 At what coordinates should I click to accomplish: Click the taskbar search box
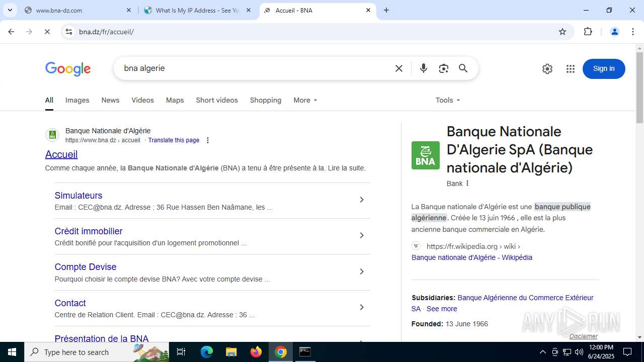pyautogui.click(x=97, y=352)
